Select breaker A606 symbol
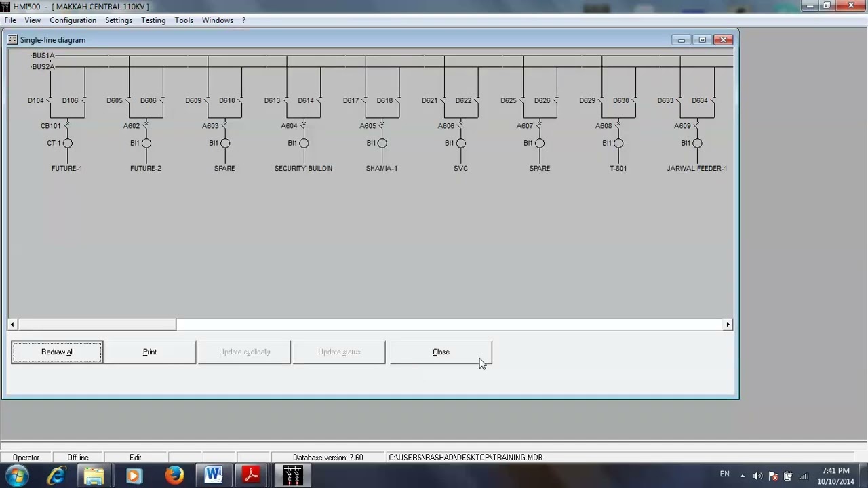This screenshot has width=868, height=488. [460, 125]
